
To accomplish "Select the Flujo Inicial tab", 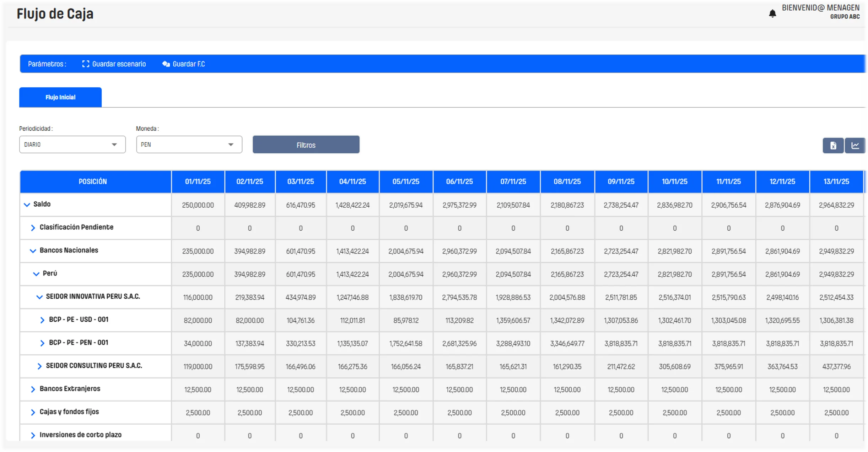I will click(60, 97).
